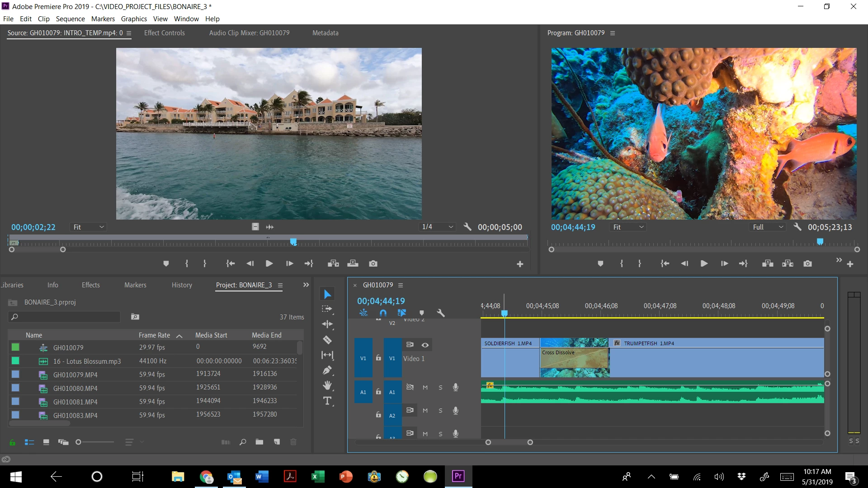Select the Type tool
This screenshot has width=868, height=488.
pos(327,401)
